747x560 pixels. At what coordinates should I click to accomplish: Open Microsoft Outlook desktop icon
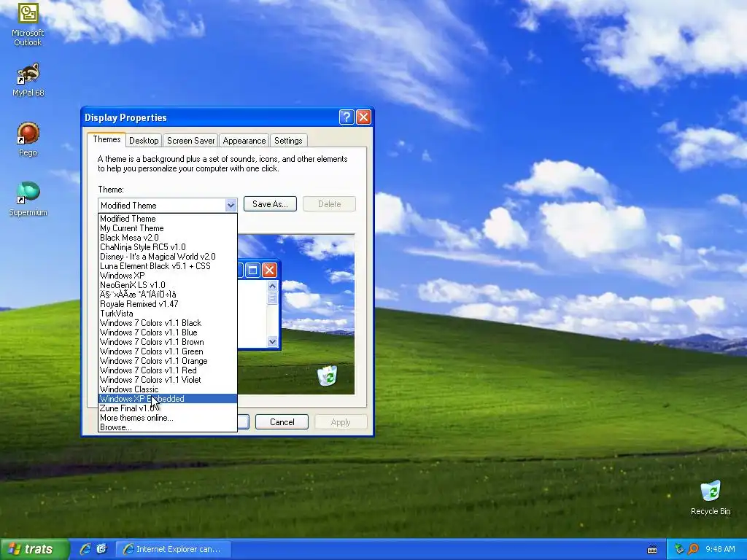(28, 25)
